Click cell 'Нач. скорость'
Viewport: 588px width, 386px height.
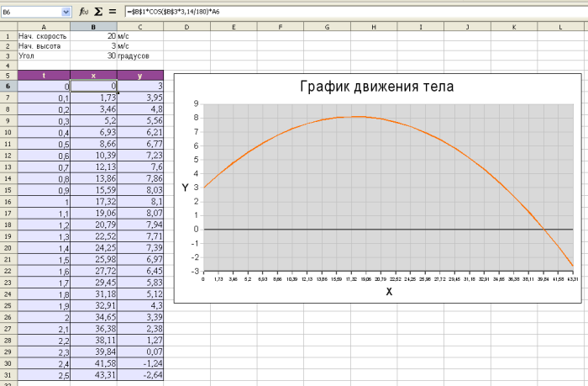point(43,36)
